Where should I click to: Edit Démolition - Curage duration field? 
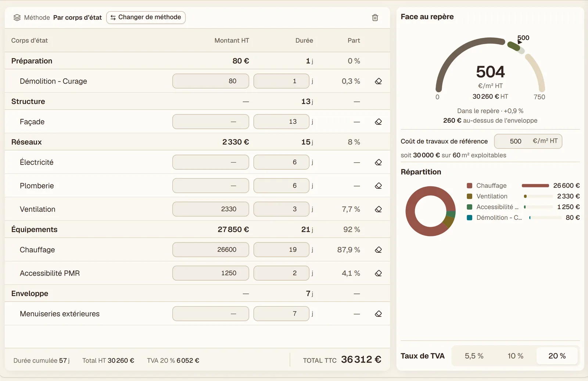282,81
